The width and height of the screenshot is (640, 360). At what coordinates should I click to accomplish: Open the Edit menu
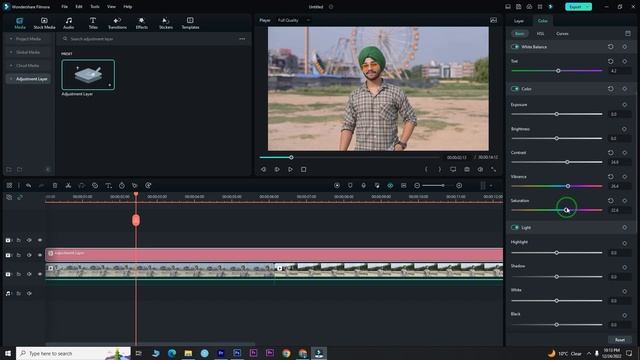(79, 7)
